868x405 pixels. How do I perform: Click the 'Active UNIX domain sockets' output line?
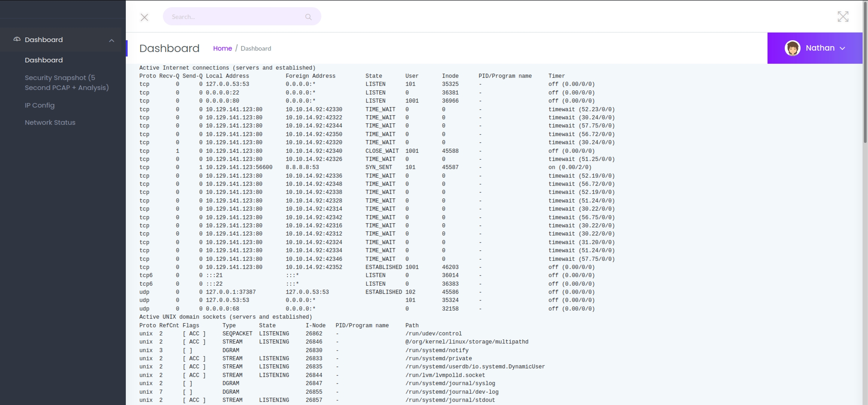click(225, 317)
